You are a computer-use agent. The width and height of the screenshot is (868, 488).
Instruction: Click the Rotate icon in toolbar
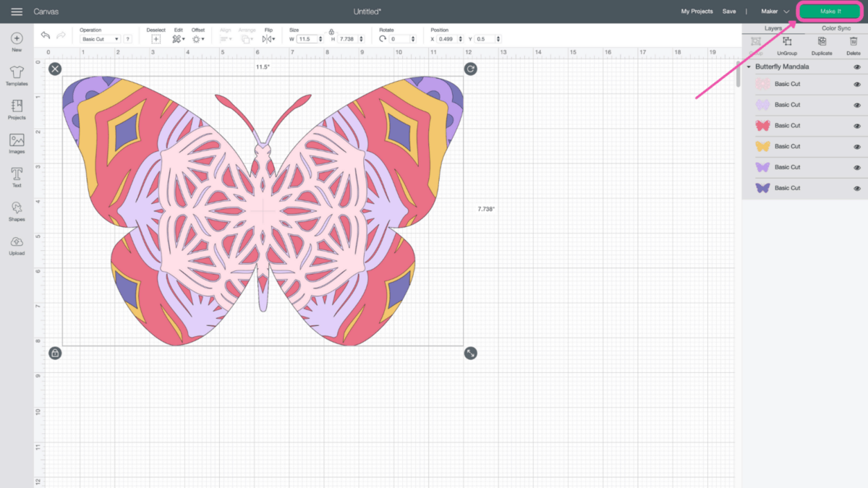click(x=383, y=39)
